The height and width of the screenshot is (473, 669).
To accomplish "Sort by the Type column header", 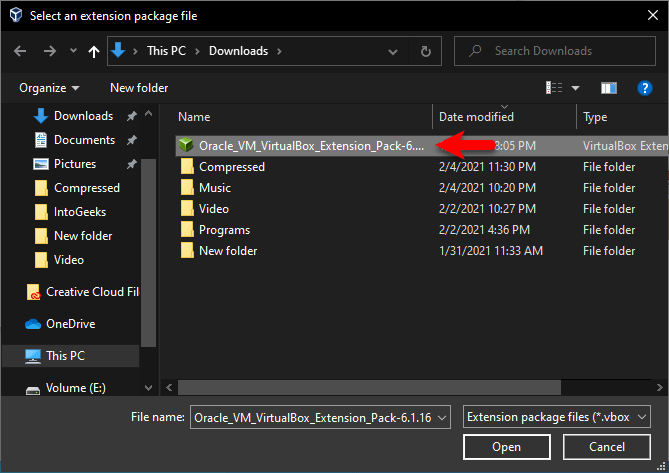I will click(x=595, y=117).
